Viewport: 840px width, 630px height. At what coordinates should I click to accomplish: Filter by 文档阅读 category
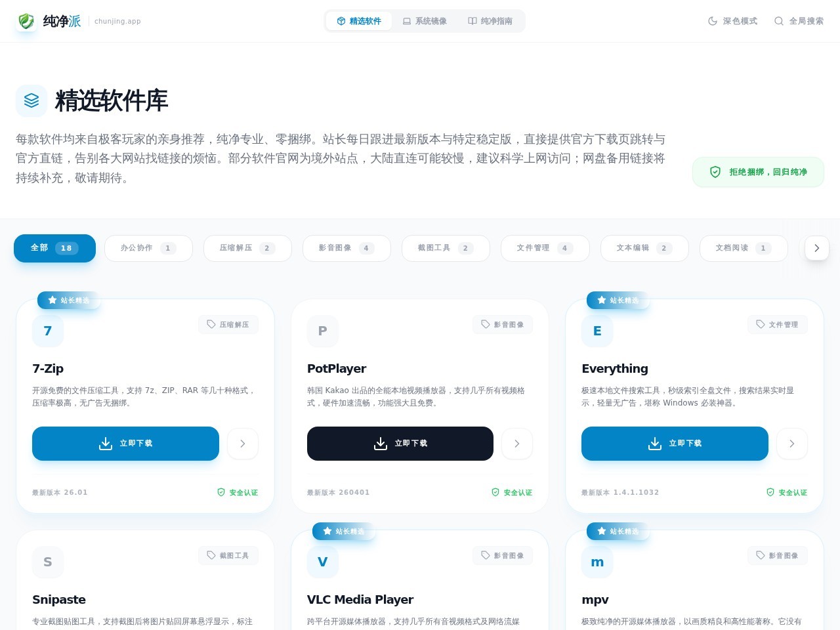tap(744, 248)
